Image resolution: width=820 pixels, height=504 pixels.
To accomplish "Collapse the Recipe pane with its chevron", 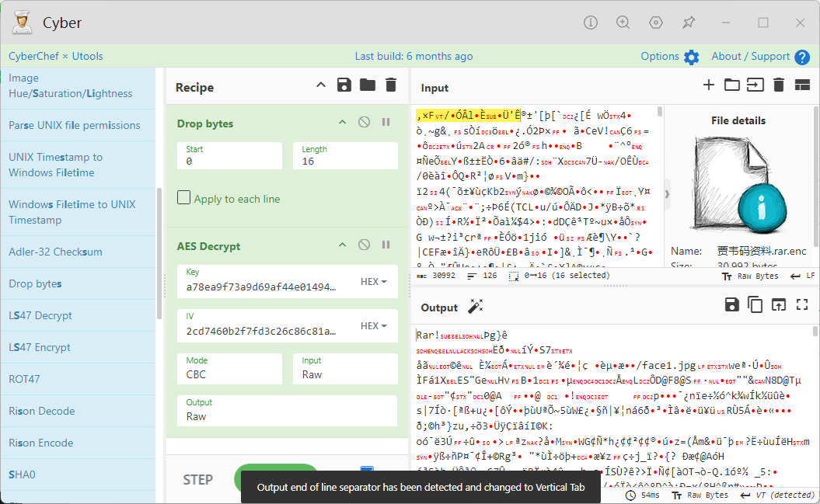I will [320, 85].
